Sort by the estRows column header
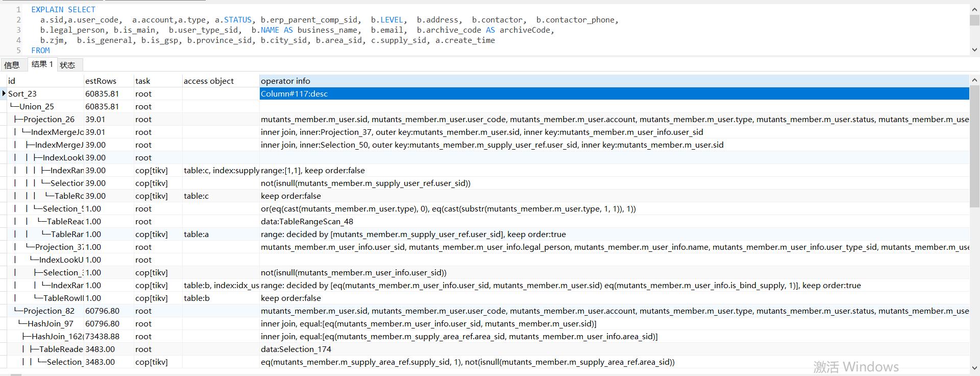This screenshot has height=376, width=980. click(x=101, y=81)
